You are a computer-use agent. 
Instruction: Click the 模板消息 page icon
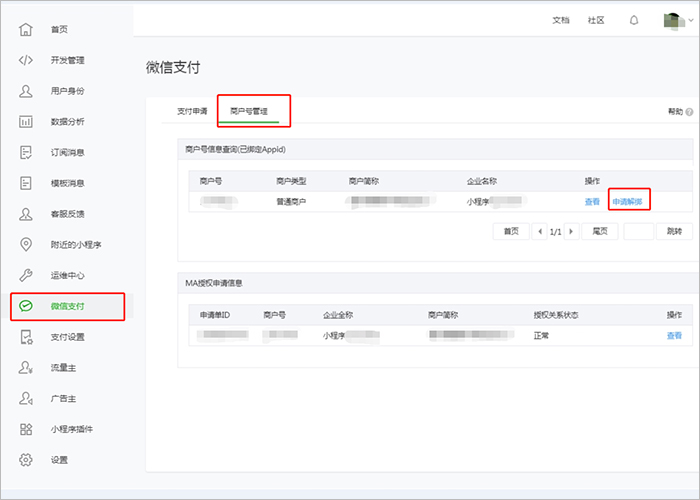pyautogui.click(x=26, y=183)
